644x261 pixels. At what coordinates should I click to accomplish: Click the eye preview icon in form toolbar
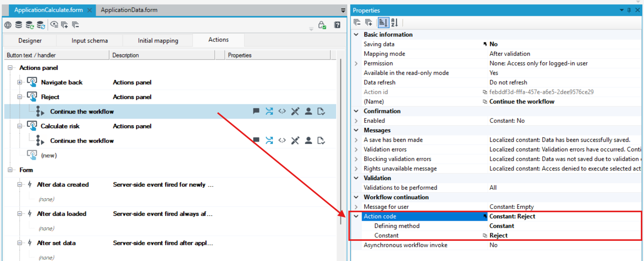pos(54,25)
